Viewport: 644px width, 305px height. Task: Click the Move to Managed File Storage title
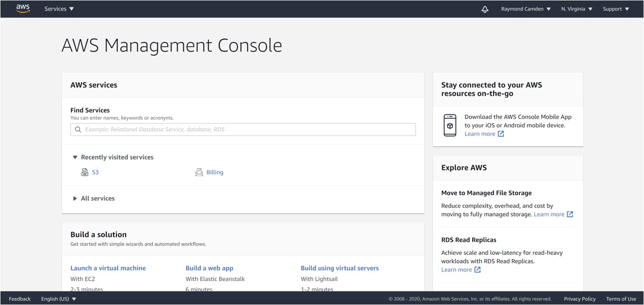click(487, 193)
